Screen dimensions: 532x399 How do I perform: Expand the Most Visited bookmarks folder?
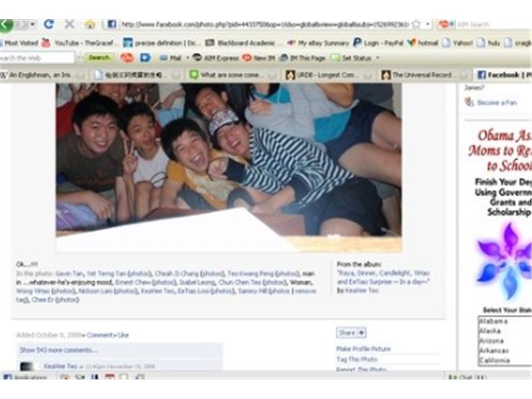tap(17, 41)
